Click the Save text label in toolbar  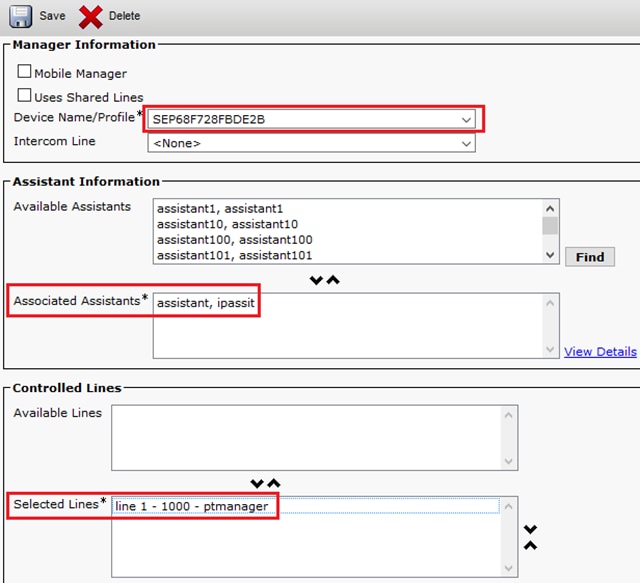pos(52,16)
